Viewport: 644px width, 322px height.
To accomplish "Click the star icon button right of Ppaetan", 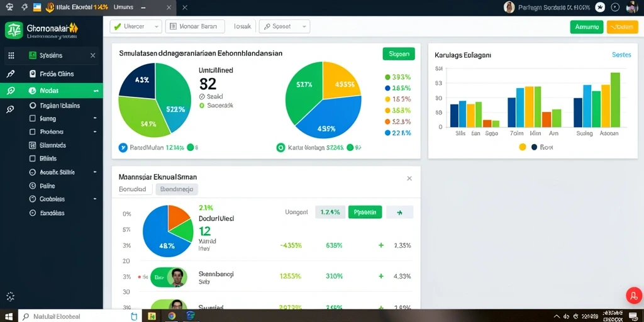I will tap(399, 213).
